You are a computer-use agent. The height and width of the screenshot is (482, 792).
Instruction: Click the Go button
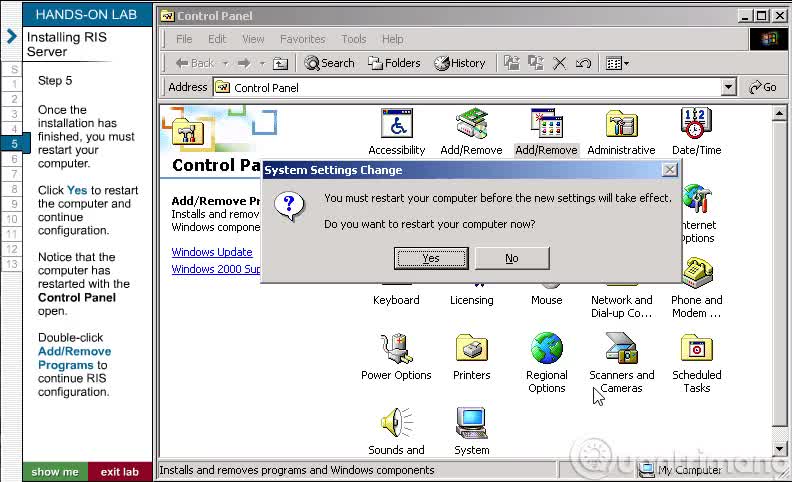[x=763, y=87]
